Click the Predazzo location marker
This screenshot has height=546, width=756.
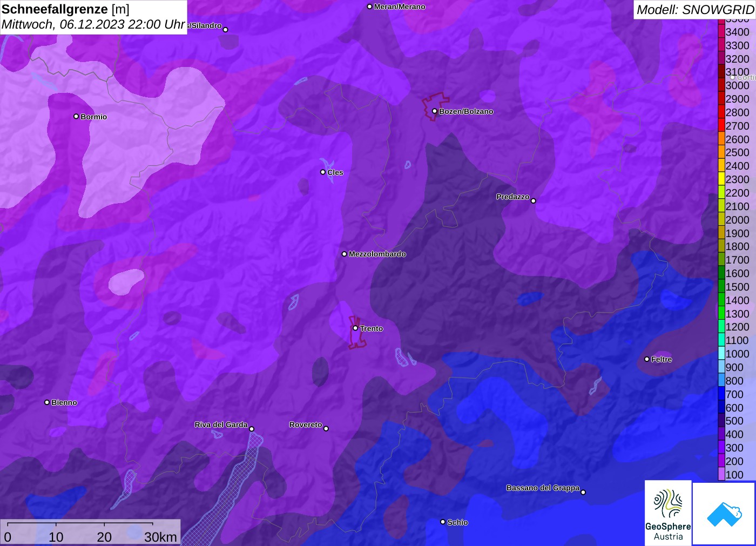pos(534,201)
